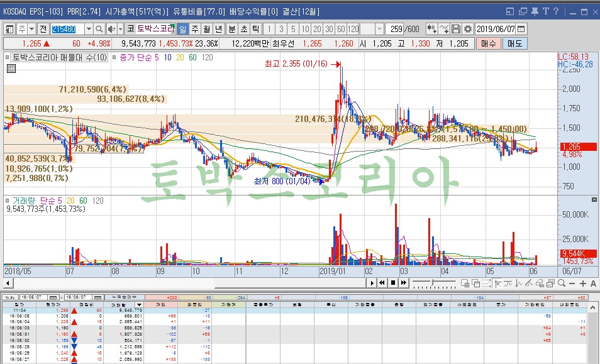The image size is (600, 364).
Task: Click the add candlestick chart icon
Action: (431, 29)
